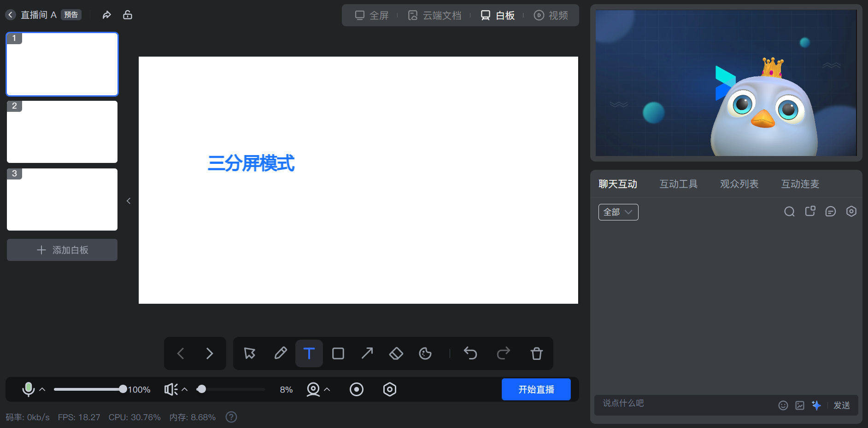Image resolution: width=868 pixels, height=428 pixels.
Task: Collapse the whiteboard thumbnail sidebar
Action: (129, 201)
